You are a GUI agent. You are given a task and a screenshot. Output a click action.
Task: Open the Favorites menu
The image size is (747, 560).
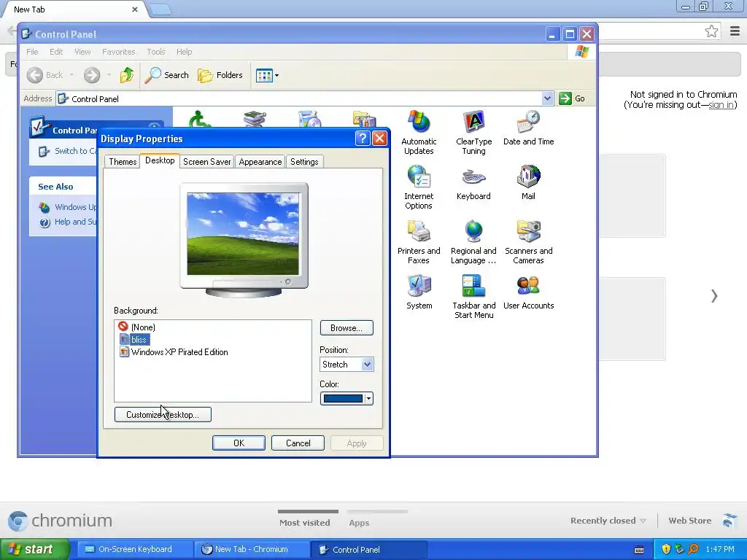coord(118,52)
